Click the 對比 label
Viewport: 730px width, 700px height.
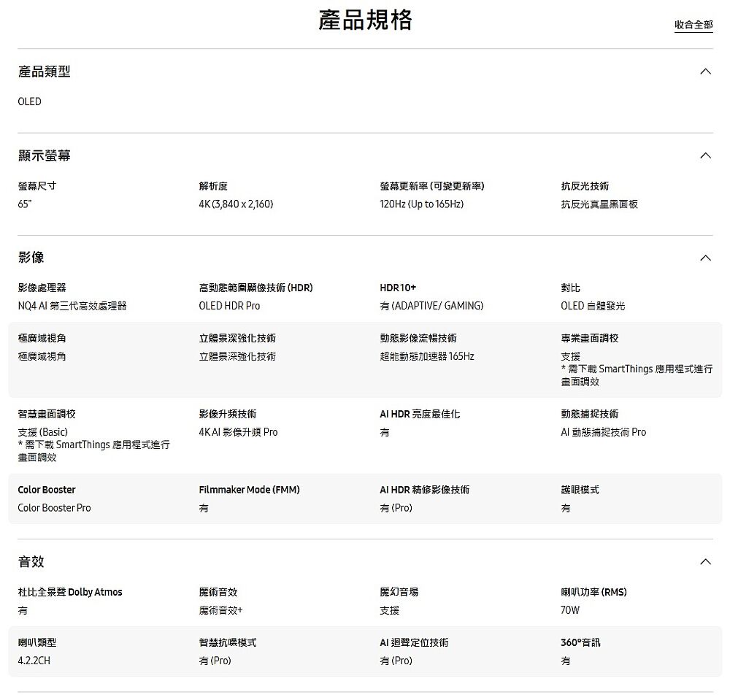(x=570, y=288)
